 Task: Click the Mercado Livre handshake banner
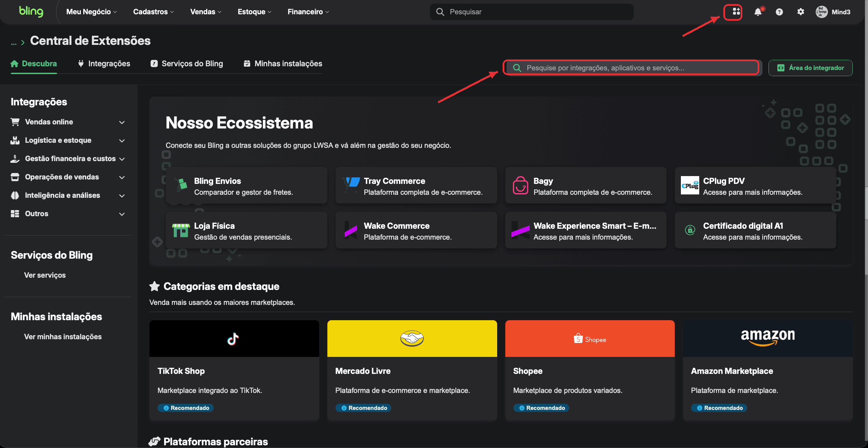click(412, 339)
